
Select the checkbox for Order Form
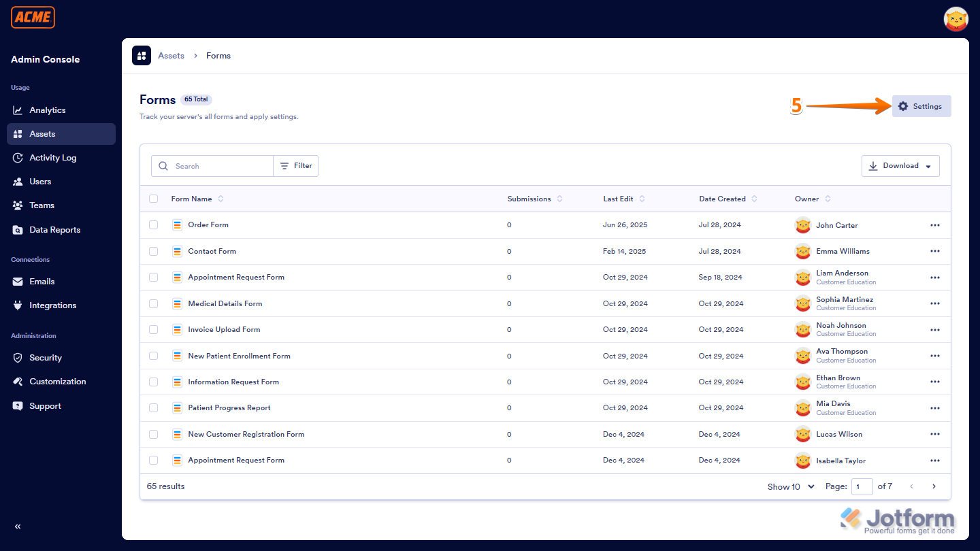[153, 224]
